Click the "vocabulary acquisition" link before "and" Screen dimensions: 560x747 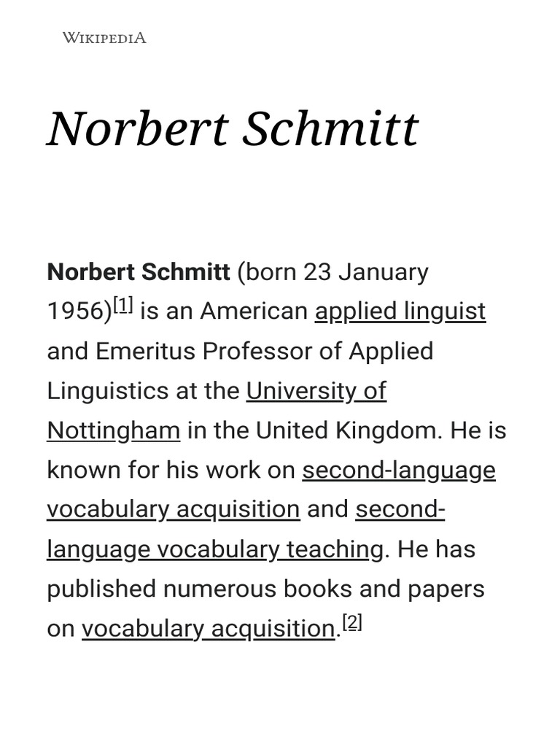pos(173,509)
